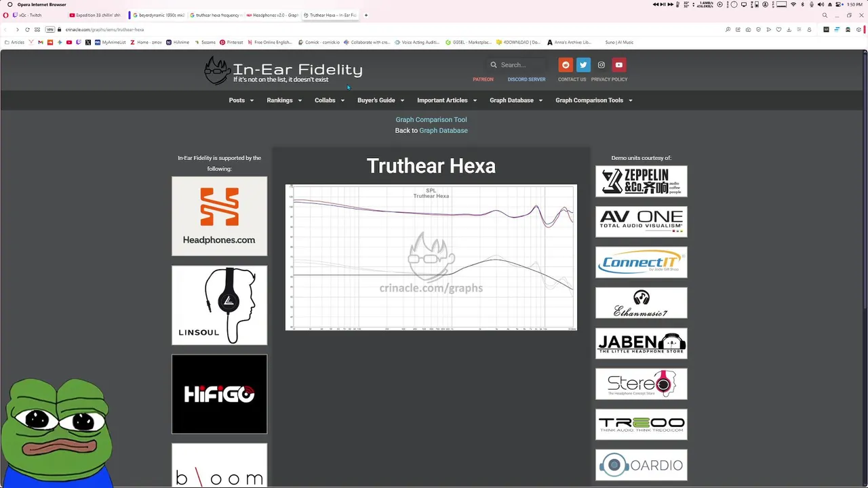868x488 pixels.
Task: Open the Anna's Archive bookmark
Action: pyautogui.click(x=569, y=43)
